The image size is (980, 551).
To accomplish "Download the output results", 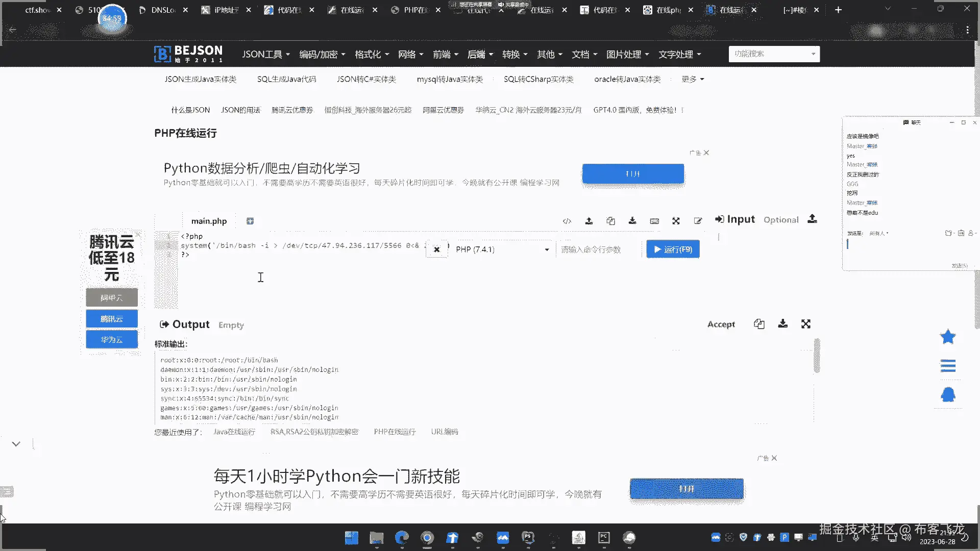I will click(782, 324).
